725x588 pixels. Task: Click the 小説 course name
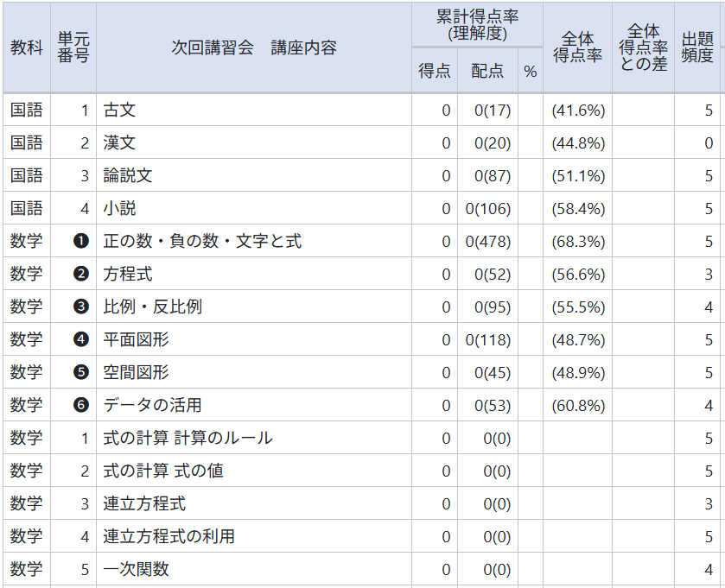point(119,209)
